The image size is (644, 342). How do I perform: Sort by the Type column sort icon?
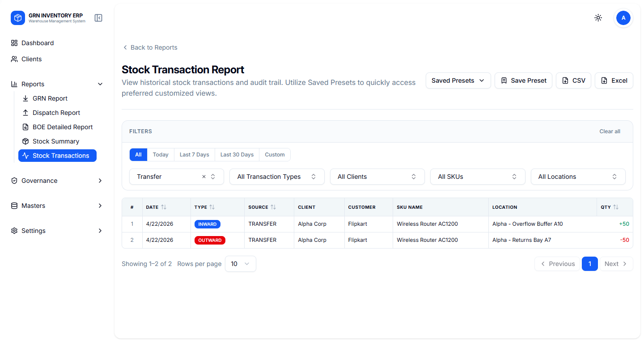coord(212,207)
